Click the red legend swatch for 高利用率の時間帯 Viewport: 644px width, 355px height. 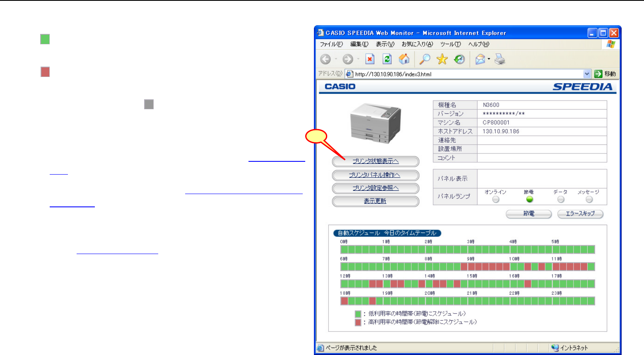coord(358,322)
